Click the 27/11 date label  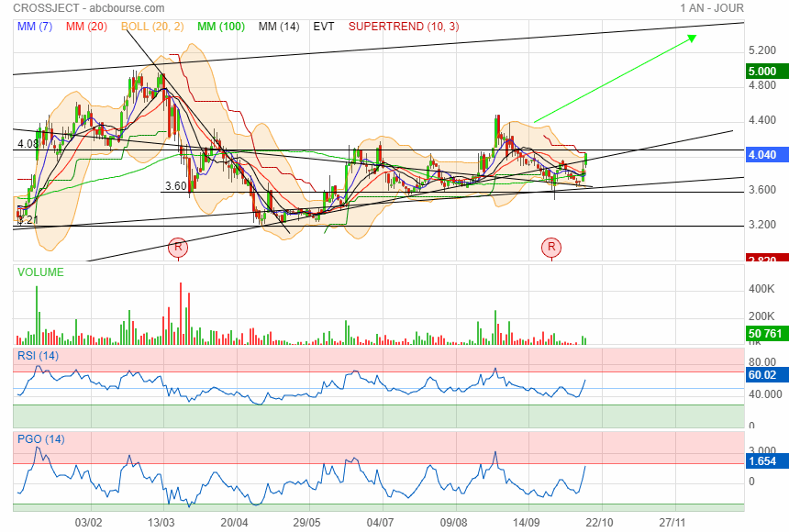tap(672, 523)
